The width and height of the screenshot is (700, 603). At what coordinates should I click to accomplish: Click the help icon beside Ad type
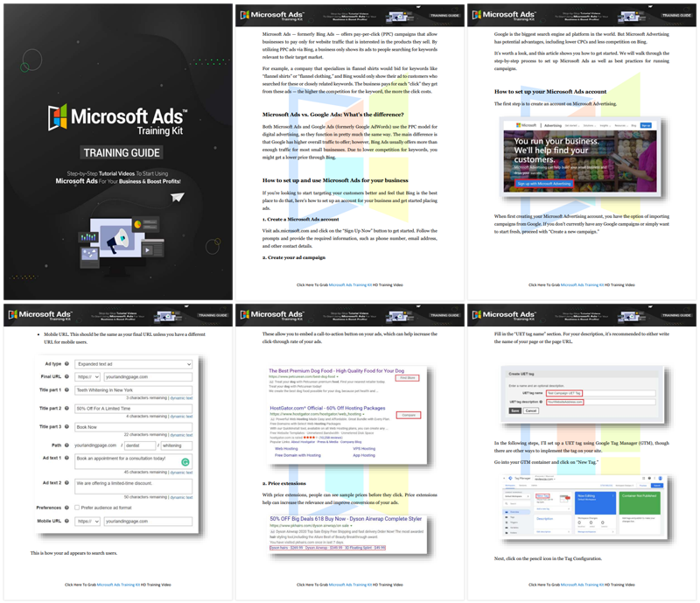[67, 363]
